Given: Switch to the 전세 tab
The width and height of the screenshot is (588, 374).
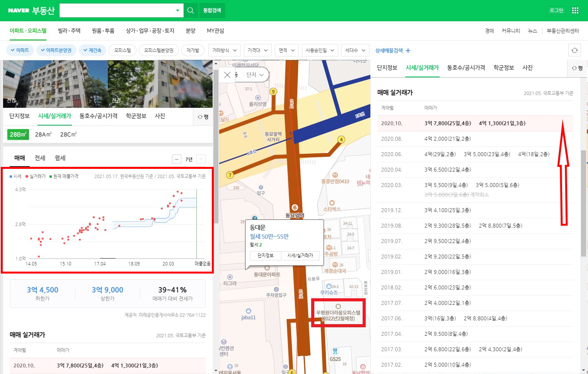Looking at the screenshot, I should click(x=40, y=158).
